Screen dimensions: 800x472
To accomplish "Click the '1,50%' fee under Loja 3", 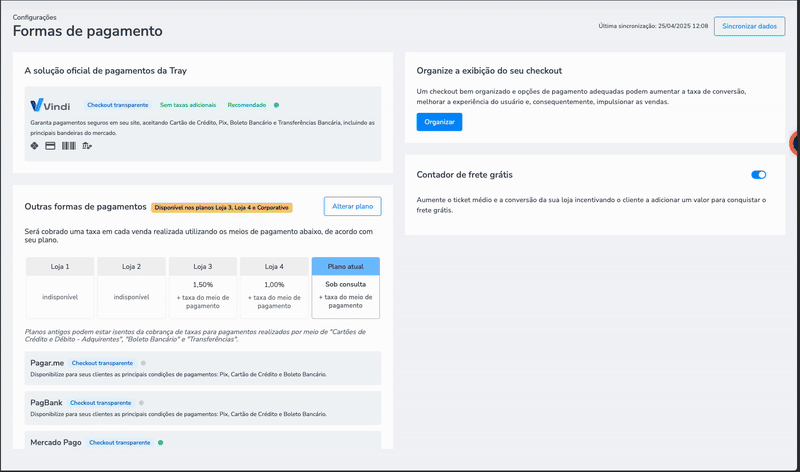I will pyautogui.click(x=203, y=285).
